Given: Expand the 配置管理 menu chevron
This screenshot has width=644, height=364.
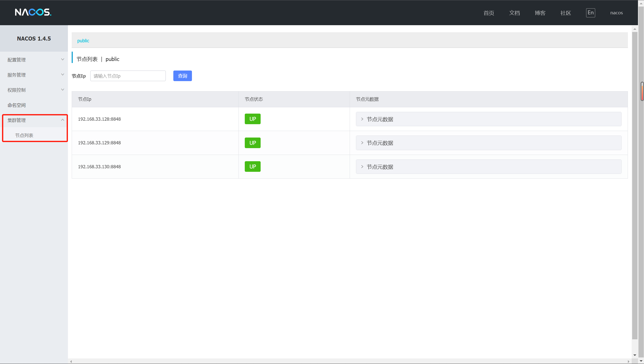Looking at the screenshot, I should tap(63, 59).
